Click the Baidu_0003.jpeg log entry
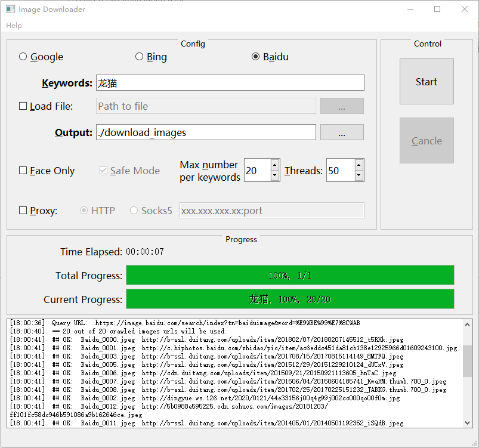The height and width of the screenshot is (448, 479). [x=206, y=356]
